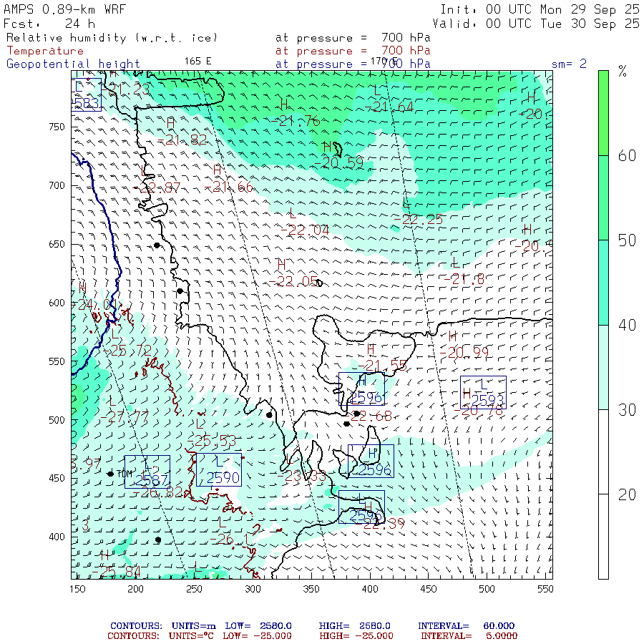Click the colorbar tick label '50'
Image resolution: width=644 pixels, height=644 pixels.
627,240
